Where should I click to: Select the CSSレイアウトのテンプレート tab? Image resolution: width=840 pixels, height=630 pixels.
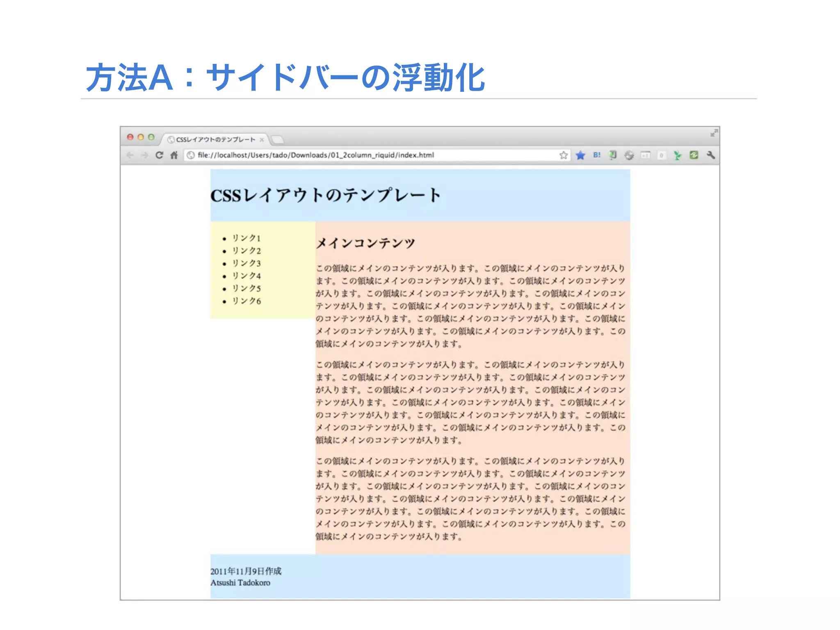(215, 139)
